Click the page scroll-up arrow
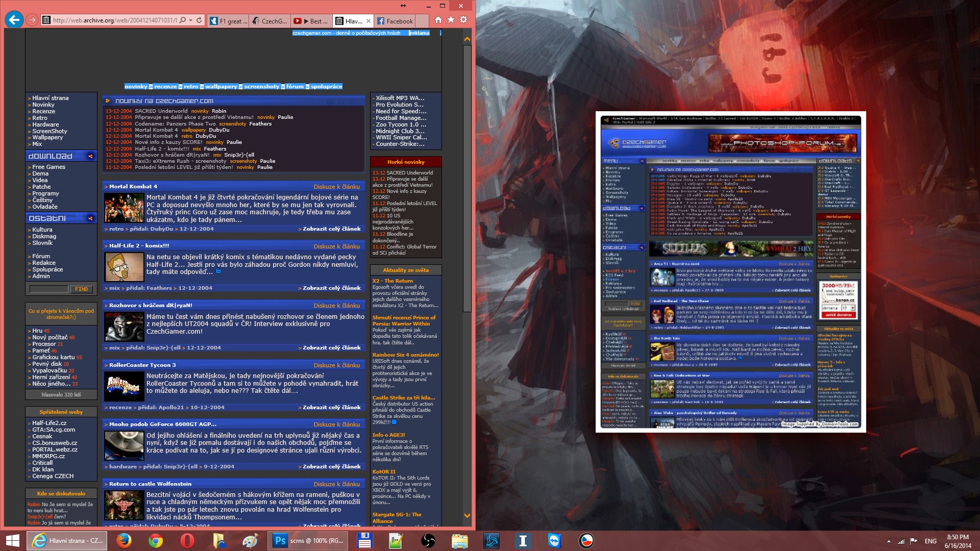This screenshot has height=551, width=980. [467, 39]
